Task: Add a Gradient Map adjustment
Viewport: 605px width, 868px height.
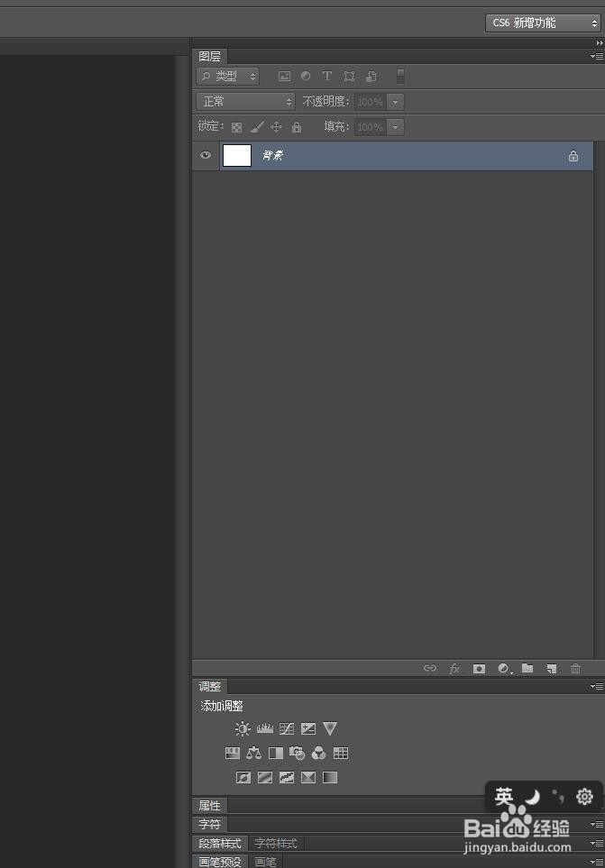Action: point(330,777)
